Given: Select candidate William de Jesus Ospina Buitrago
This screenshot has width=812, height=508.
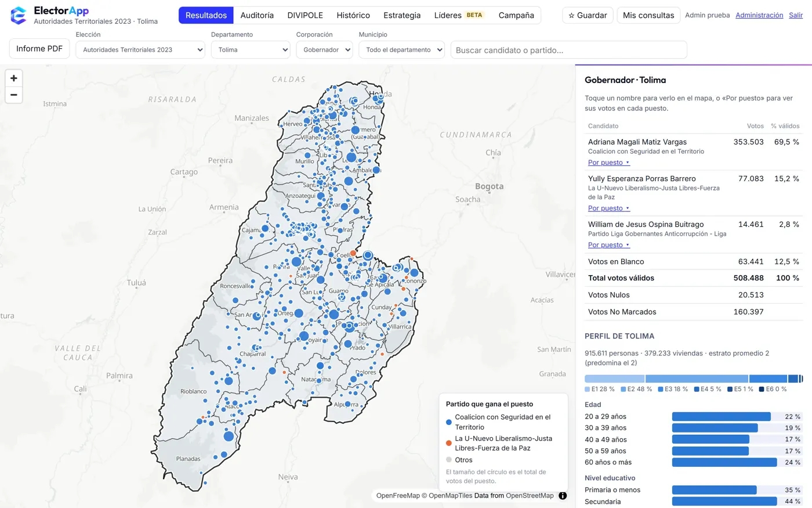Looking at the screenshot, I should 646,224.
